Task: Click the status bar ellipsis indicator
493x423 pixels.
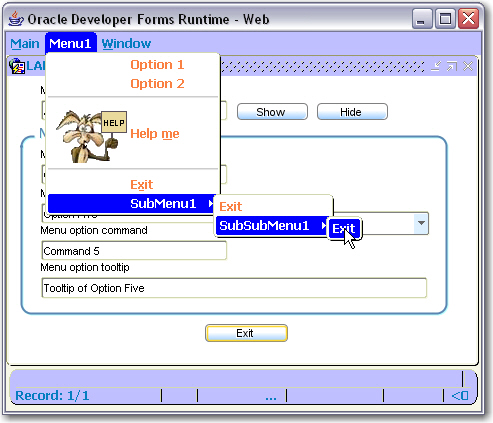Action: tap(271, 397)
